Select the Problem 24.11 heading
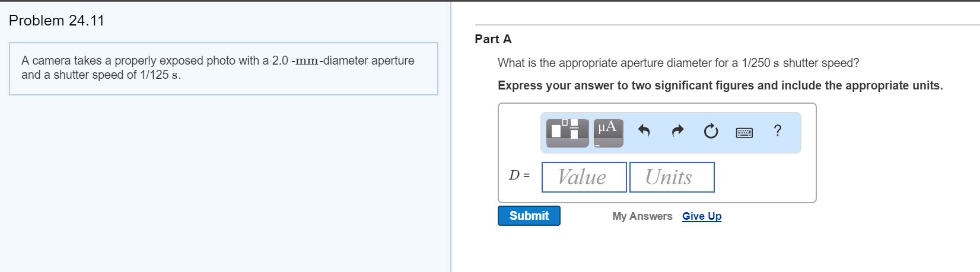Screen dimensions: 980x272 56,21
